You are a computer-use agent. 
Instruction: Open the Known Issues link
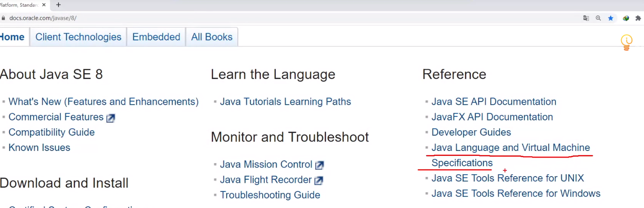(40, 148)
